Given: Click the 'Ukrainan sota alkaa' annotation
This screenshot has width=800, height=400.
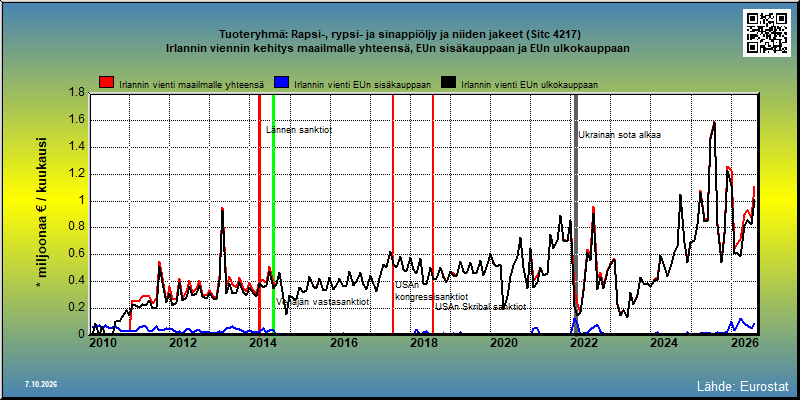Looking at the screenshot, I should click(x=619, y=135).
